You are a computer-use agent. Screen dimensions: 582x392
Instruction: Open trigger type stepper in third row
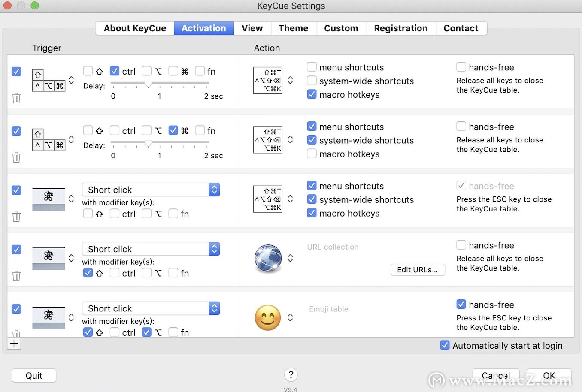[71, 199]
